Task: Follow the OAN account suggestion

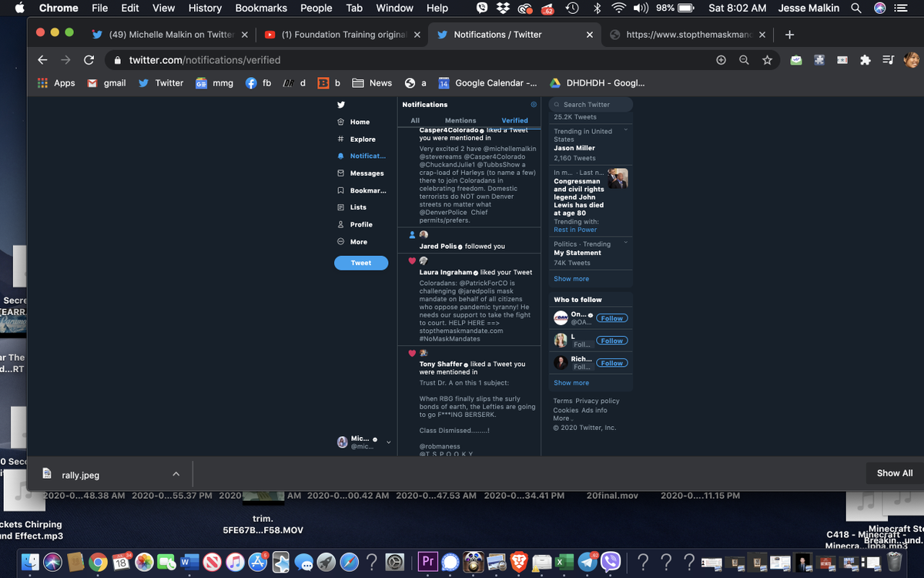Action: click(612, 318)
